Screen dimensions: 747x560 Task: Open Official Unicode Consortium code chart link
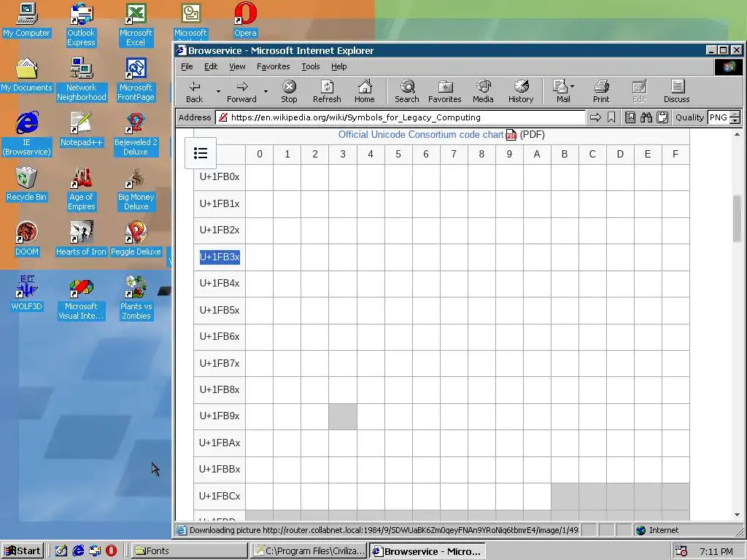421,134
